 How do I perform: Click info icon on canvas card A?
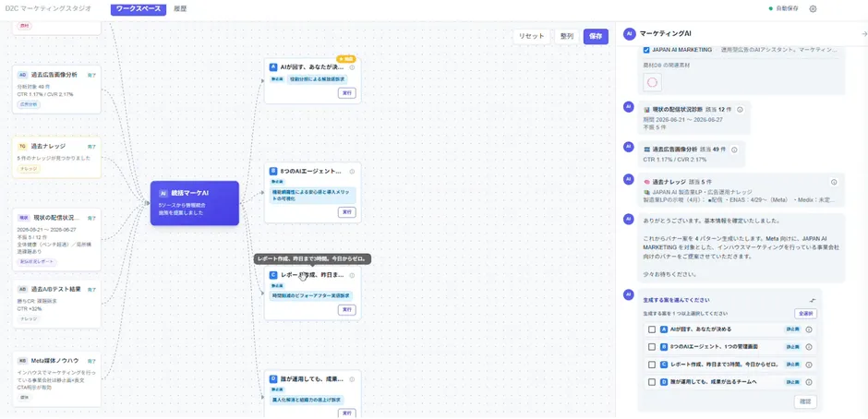[352, 67]
